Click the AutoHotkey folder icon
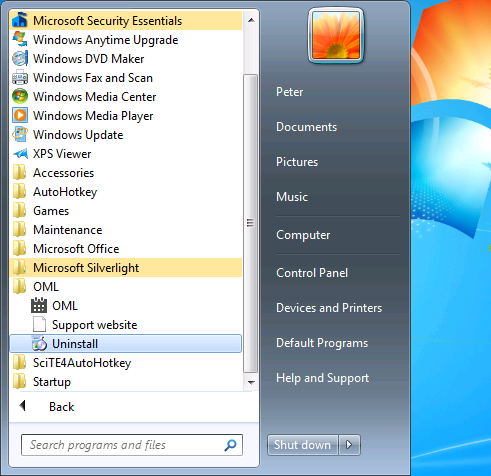 20,192
